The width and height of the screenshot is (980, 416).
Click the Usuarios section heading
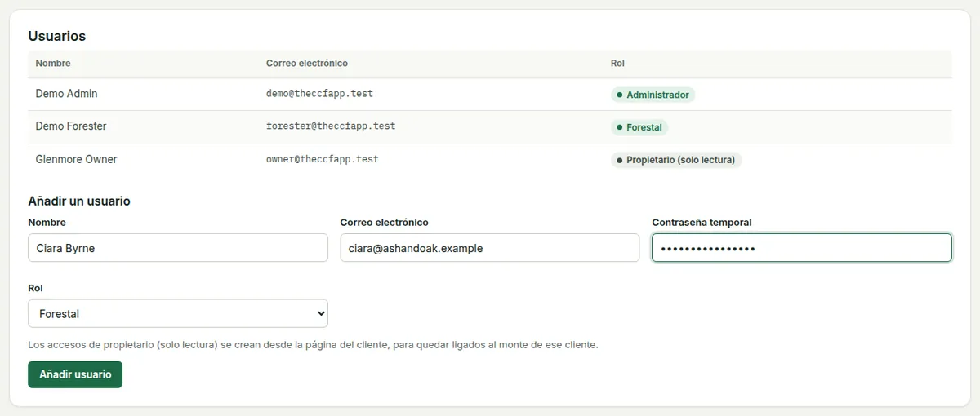click(x=57, y=36)
